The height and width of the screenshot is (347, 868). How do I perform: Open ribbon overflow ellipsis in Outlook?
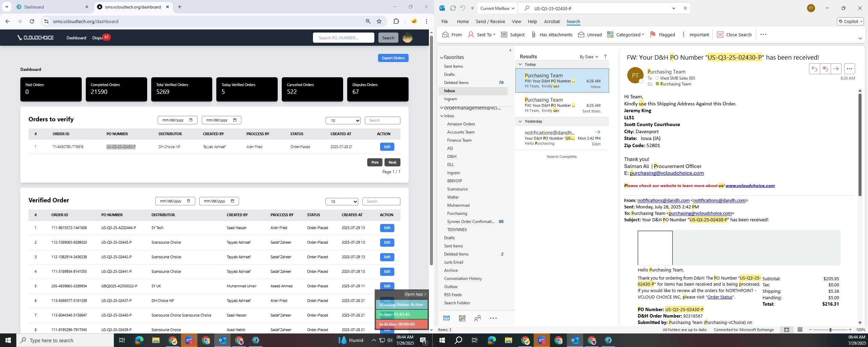tap(763, 34)
